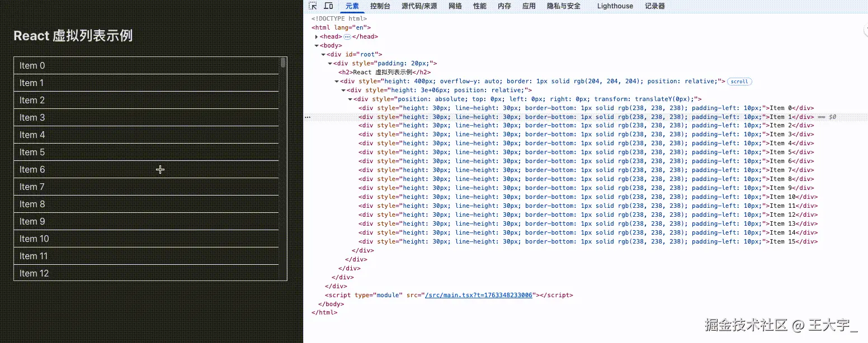Switch to the 控制台 tab
Image resolution: width=868 pixels, height=343 pixels.
380,6
